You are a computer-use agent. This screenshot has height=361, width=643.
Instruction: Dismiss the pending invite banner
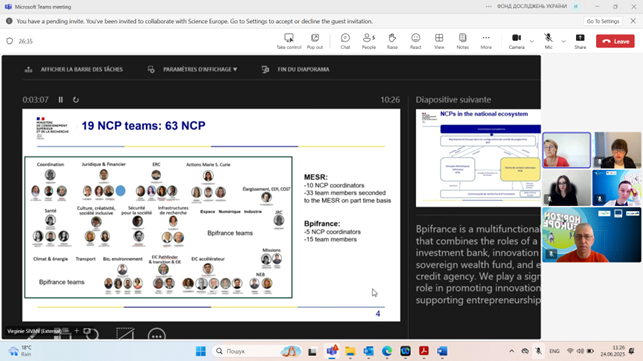[633, 21]
